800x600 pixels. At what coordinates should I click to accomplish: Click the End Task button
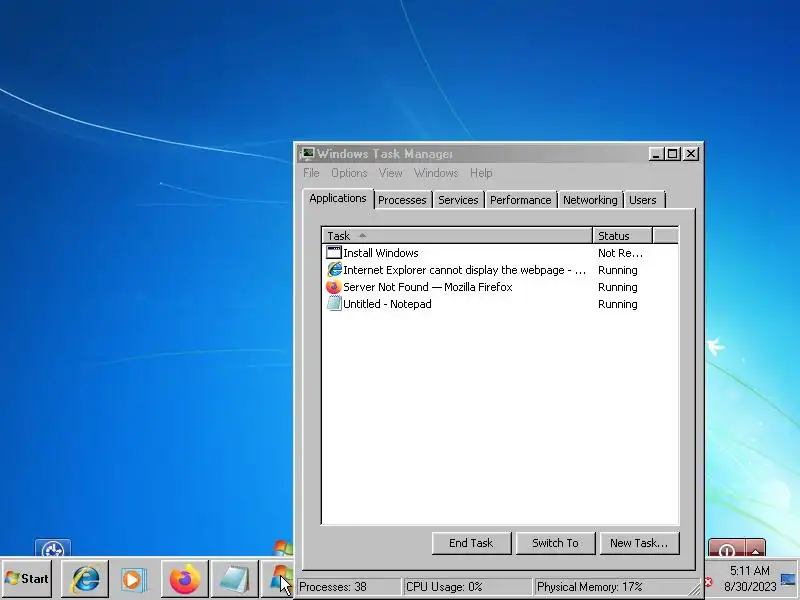(471, 543)
